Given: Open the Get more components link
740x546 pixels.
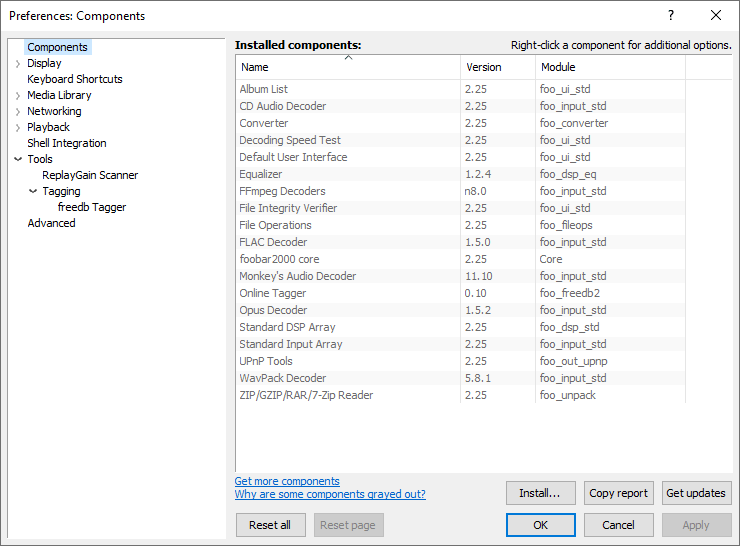Looking at the screenshot, I should pyautogui.click(x=287, y=481).
